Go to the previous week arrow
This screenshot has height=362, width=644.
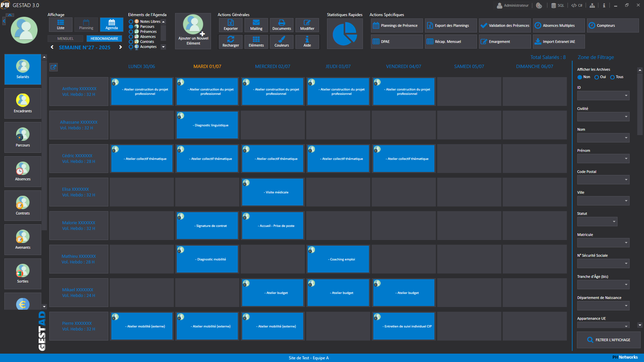pyautogui.click(x=52, y=47)
